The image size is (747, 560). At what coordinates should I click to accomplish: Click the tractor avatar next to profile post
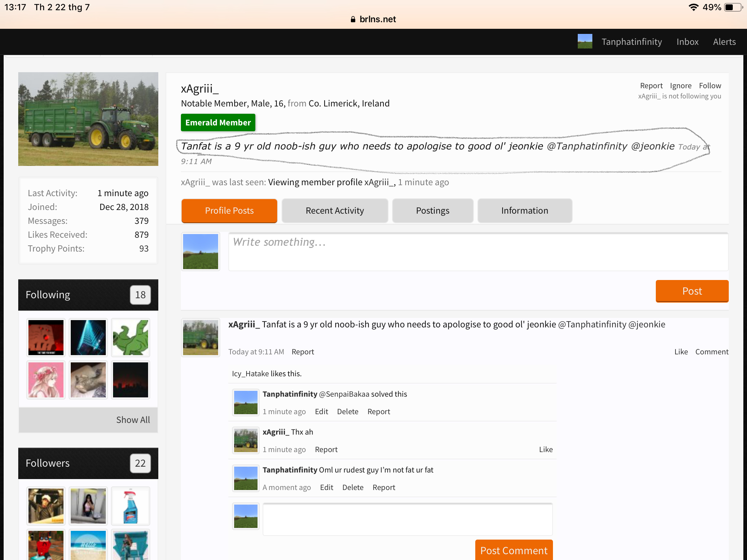coord(201,337)
